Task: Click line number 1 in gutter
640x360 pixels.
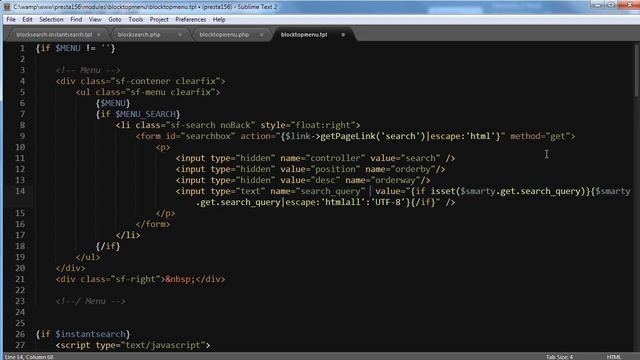Action: coord(22,48)
